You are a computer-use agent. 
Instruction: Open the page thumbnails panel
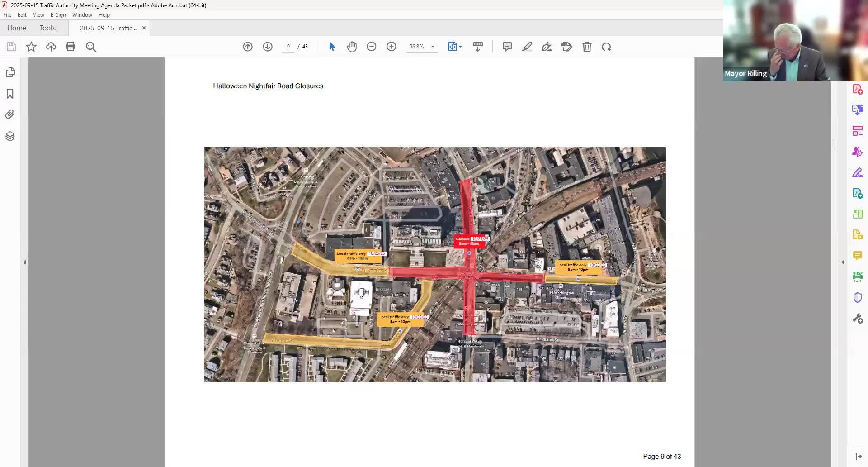10,72
